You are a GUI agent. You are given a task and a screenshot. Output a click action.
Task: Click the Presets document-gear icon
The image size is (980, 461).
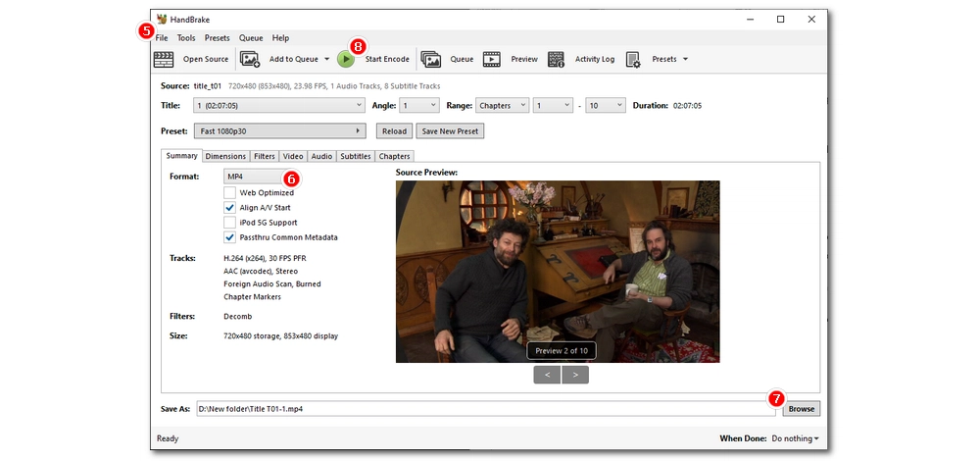(x=633, y=60)
